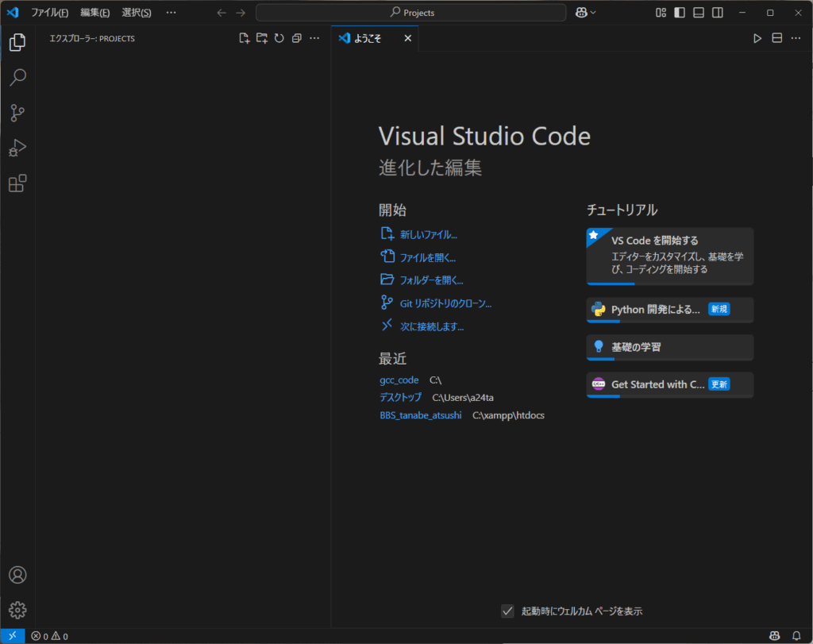Click the C:\Users\a24ta path text
Screen dimensions: 813x644
click(463, 398)
